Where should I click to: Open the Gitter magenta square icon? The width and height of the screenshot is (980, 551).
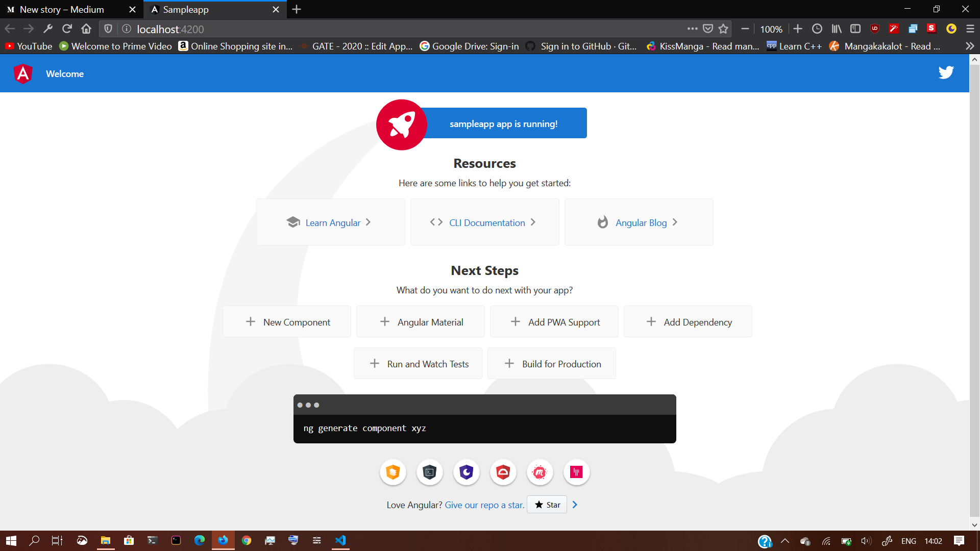577,472
